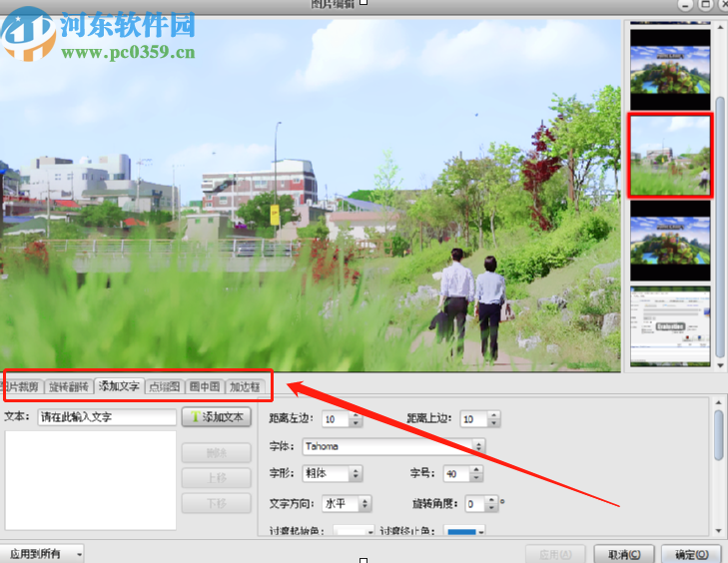Click inside the empty text list box
The width and height of the screenshot is (728, 563).
coord(91,480)
